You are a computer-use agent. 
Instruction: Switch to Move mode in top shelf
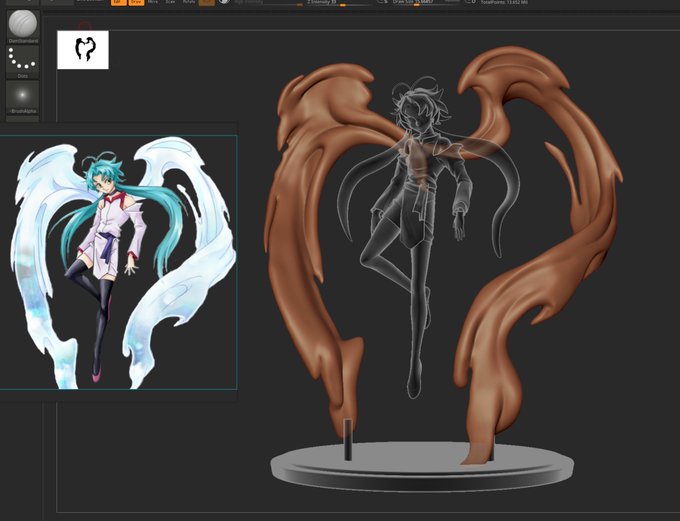click(153, 2)
